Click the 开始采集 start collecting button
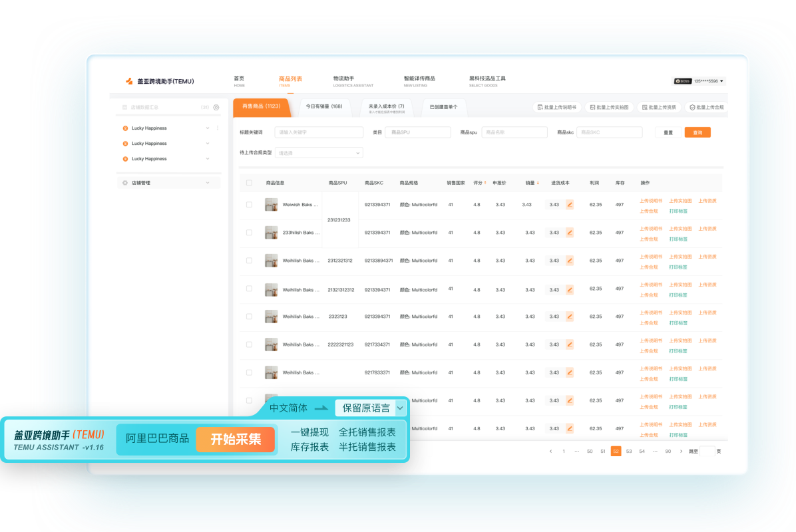 pyautogui.click(x=236, y=440)
